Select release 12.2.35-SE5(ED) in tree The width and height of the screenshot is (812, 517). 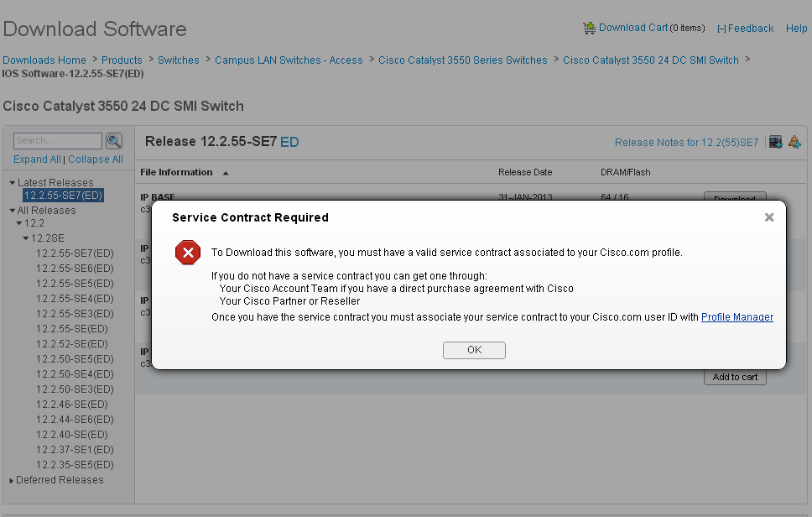tap(75, 465)
